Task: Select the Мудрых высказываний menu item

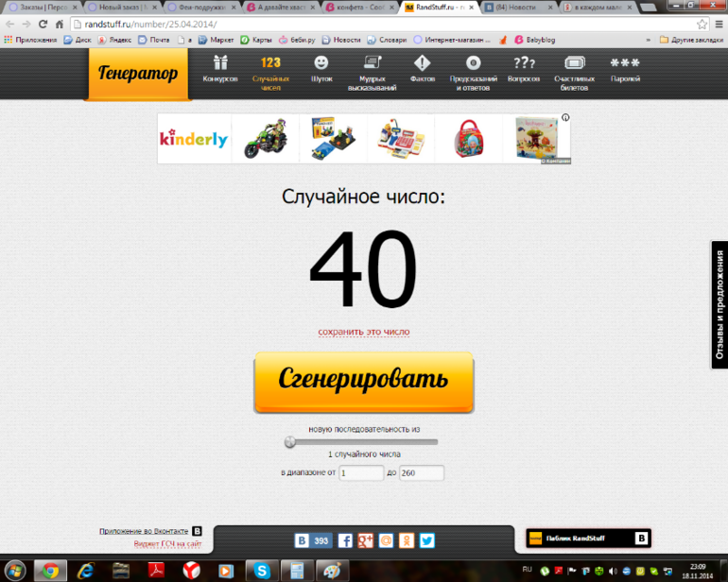Action: [372, 72]
